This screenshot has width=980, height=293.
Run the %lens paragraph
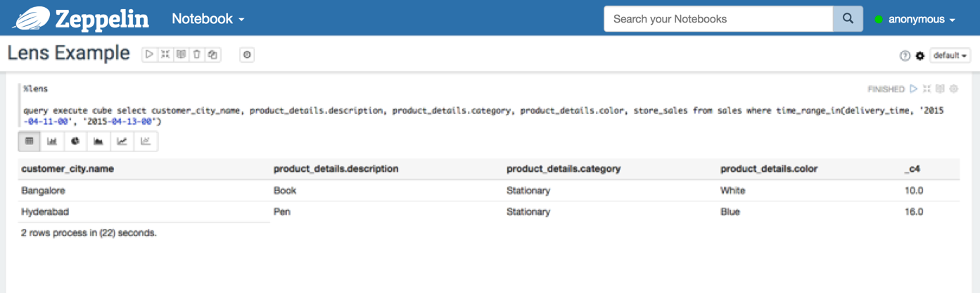point(914,89)
